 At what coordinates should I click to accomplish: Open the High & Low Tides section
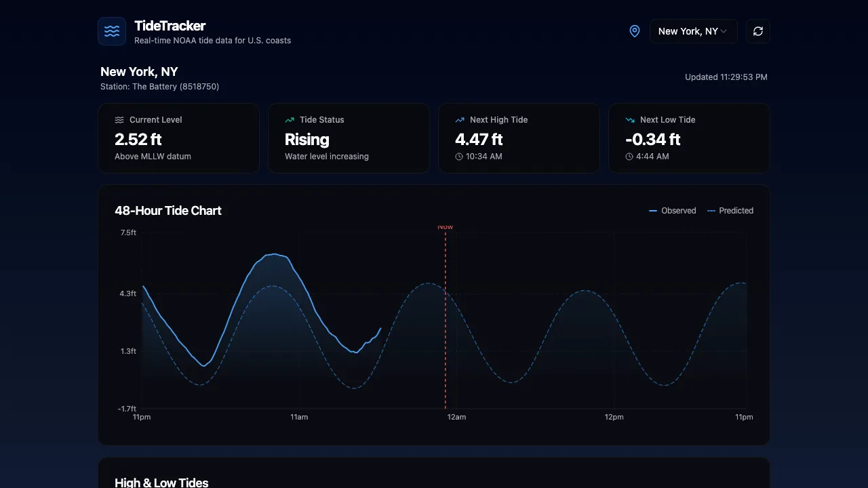click(x=161, y=482)
